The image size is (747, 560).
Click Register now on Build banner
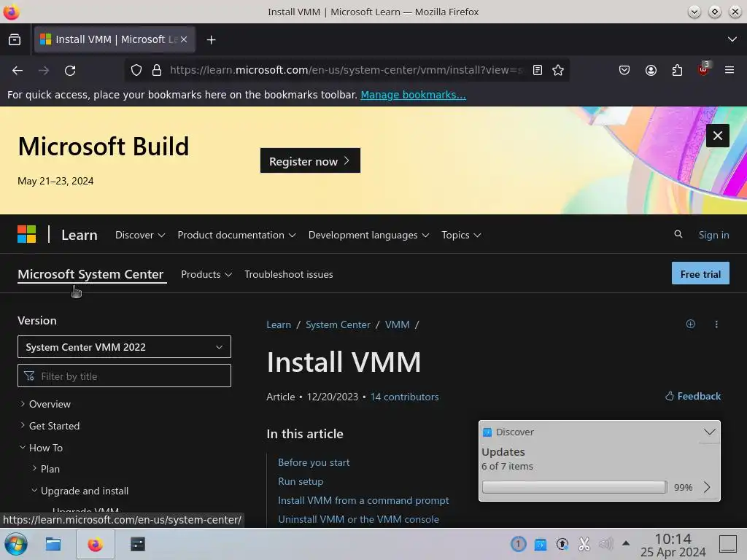point(310,160)
